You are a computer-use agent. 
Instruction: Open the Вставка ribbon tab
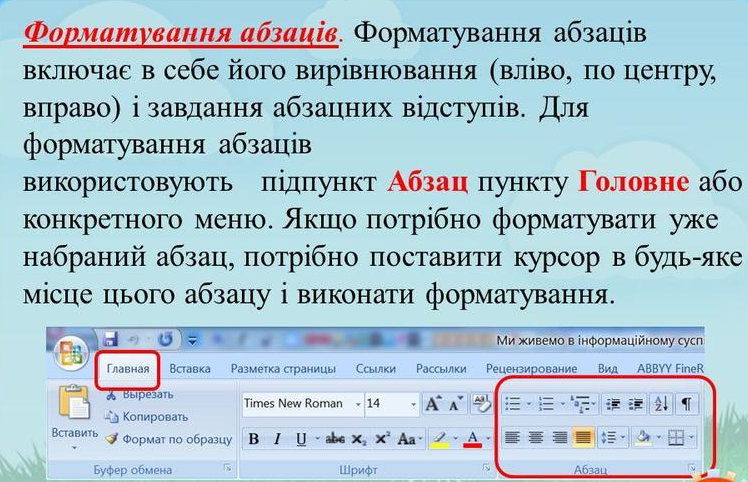pyautogui.click(x=190, y=369)
